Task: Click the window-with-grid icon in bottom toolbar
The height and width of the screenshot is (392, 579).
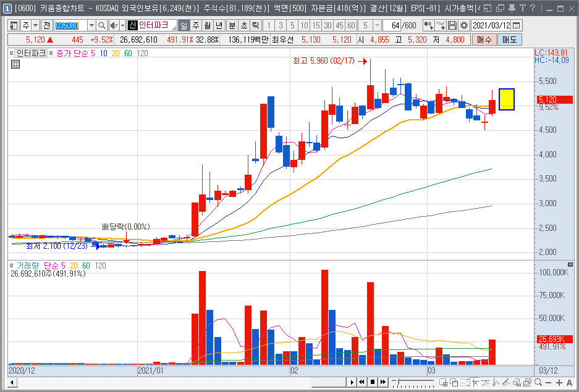Action: point(444,382)
